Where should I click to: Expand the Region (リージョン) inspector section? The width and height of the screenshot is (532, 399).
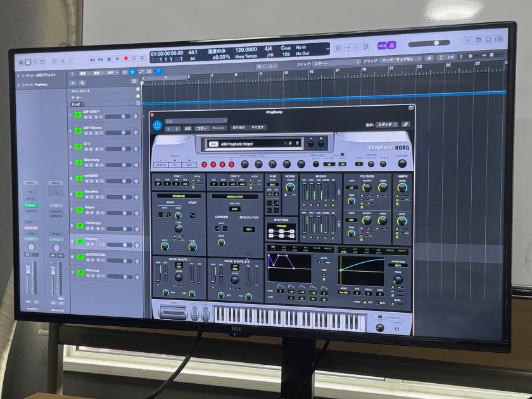18,75
